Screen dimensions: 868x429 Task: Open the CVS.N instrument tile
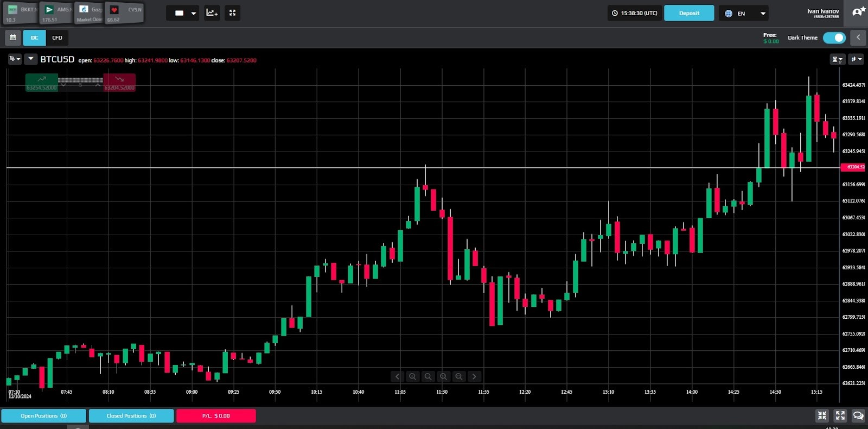(125, 14)
